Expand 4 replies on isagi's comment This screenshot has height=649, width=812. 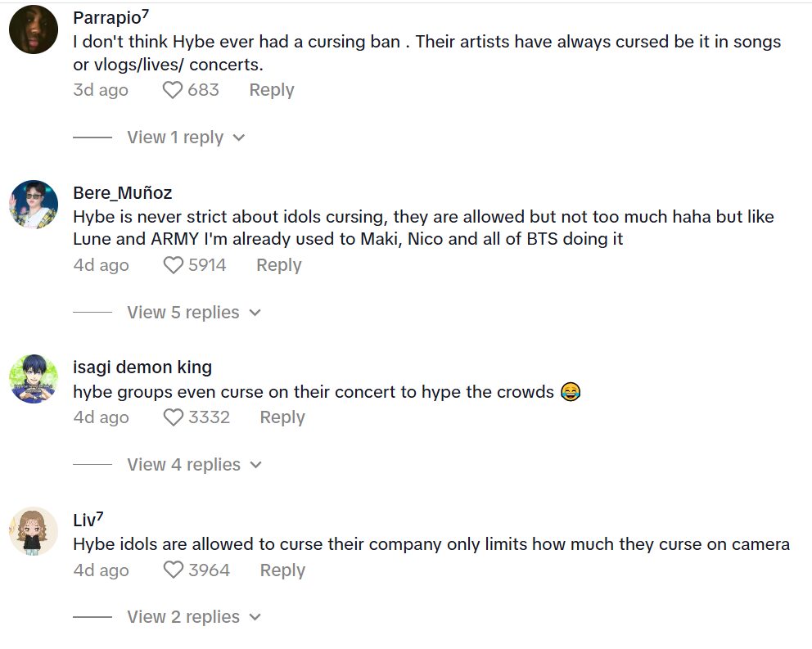tap(183, 464)
